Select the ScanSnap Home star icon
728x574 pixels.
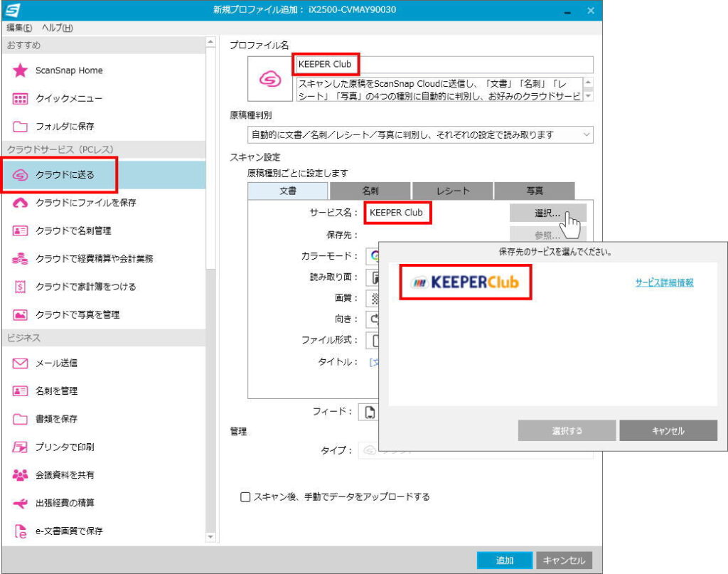click(x=21, y=70)
